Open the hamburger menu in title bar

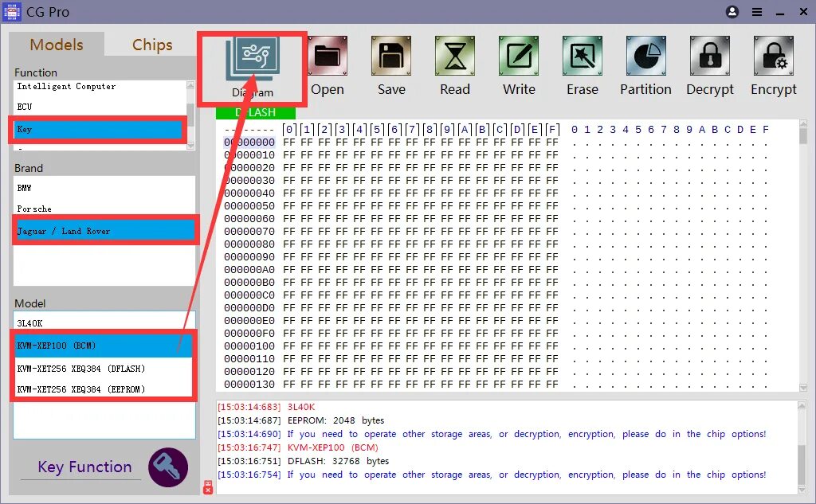click(757, 12)
